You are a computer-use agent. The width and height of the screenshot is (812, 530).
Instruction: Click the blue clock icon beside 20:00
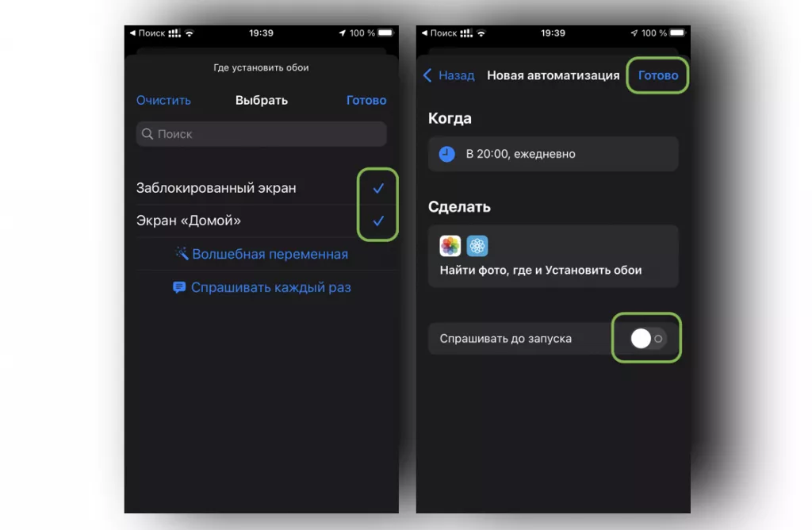[447, 154]
